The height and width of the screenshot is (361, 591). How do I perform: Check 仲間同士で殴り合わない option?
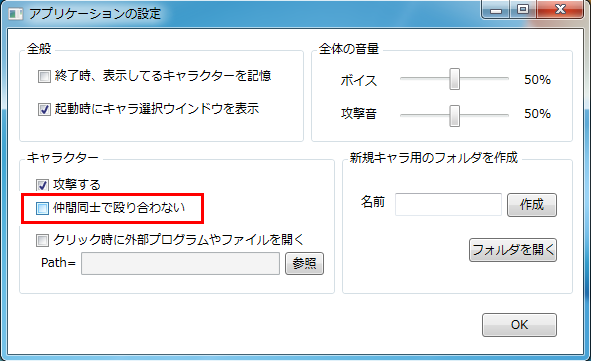(42, 208)
